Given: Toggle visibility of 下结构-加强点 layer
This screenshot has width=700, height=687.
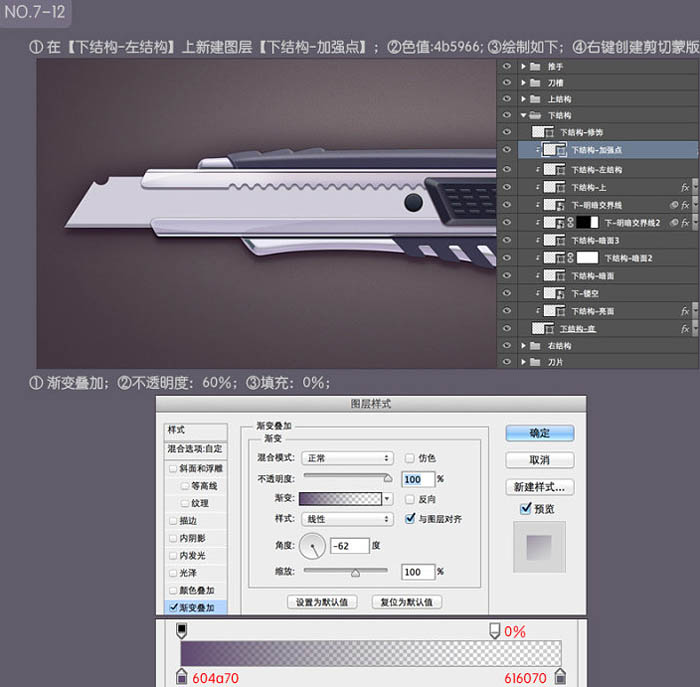Looking at the screenshot, I should point(506,150).
